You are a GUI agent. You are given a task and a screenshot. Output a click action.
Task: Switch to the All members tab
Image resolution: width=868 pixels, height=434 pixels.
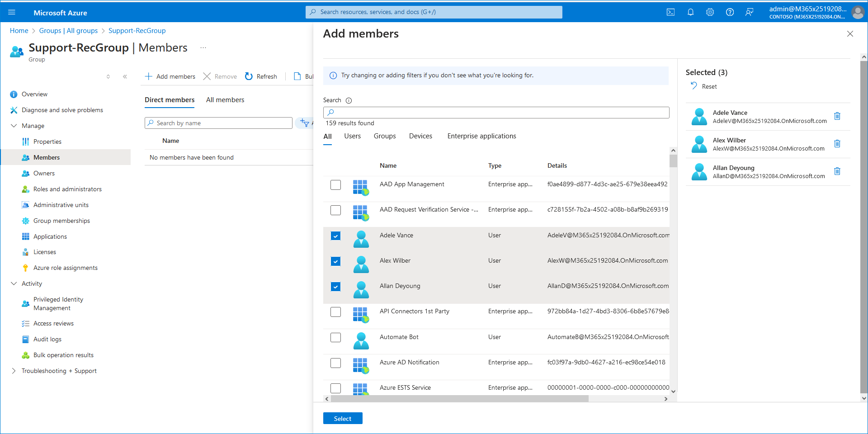(225, 100)
